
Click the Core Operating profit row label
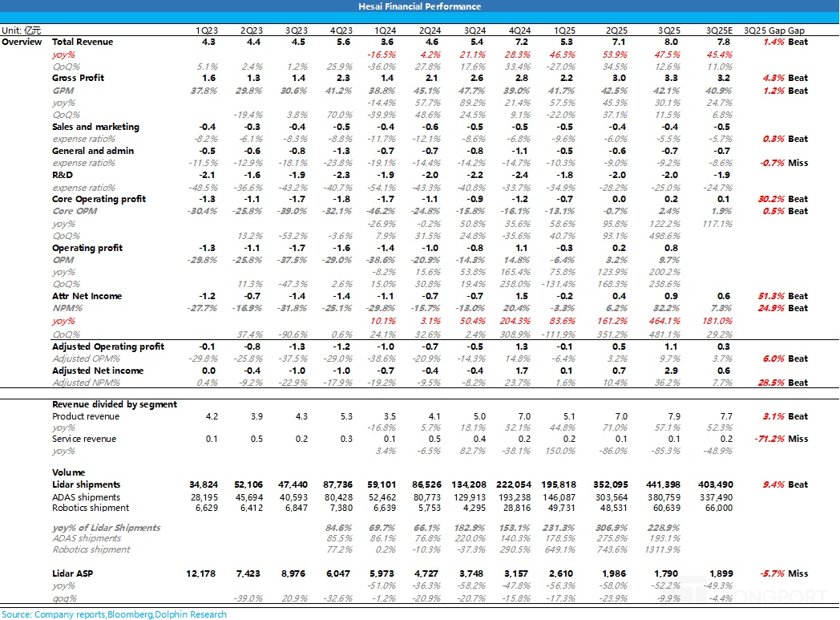(99, 199)
